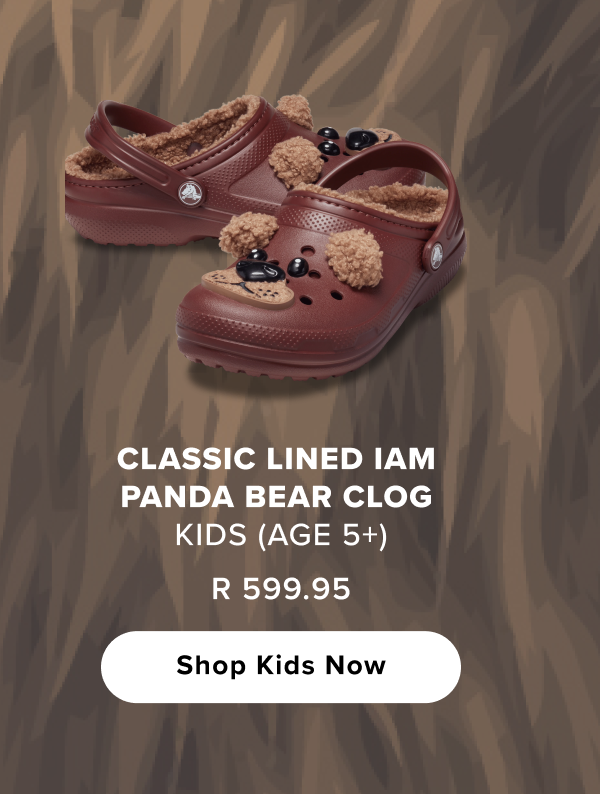This screenshot has height=794, width=600.
Task: Click the Shop Kids Now button
Action: 281,666
